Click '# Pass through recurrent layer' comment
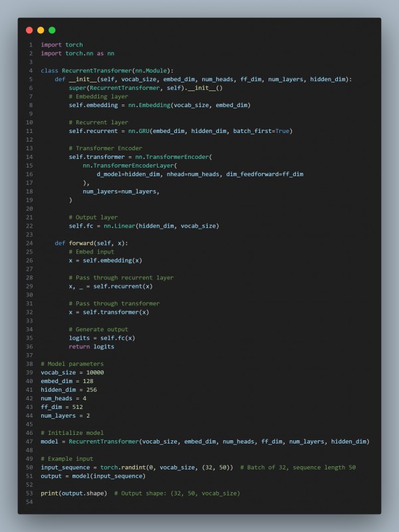Viewport: 399px width, 532px height. [121, 277]
